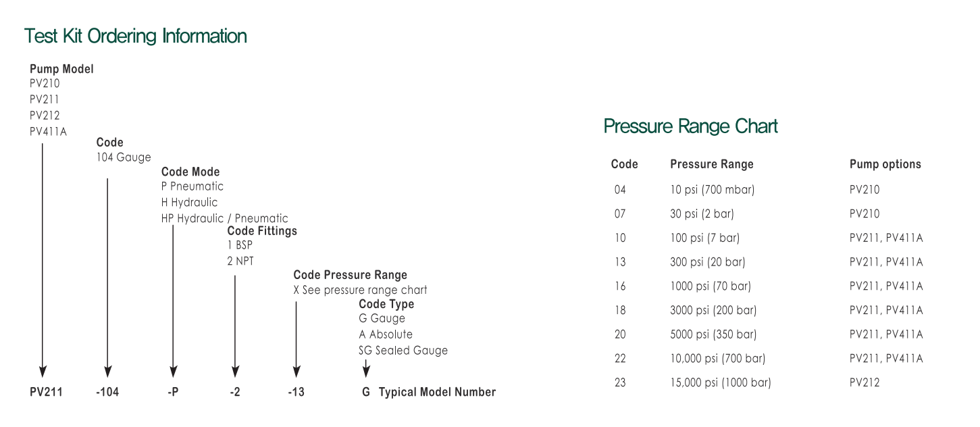This screenshot has height=427, width=980.
Task: Select 'HP Hydraulic / Pneumatic' option
Action: [x=224, y=218]
